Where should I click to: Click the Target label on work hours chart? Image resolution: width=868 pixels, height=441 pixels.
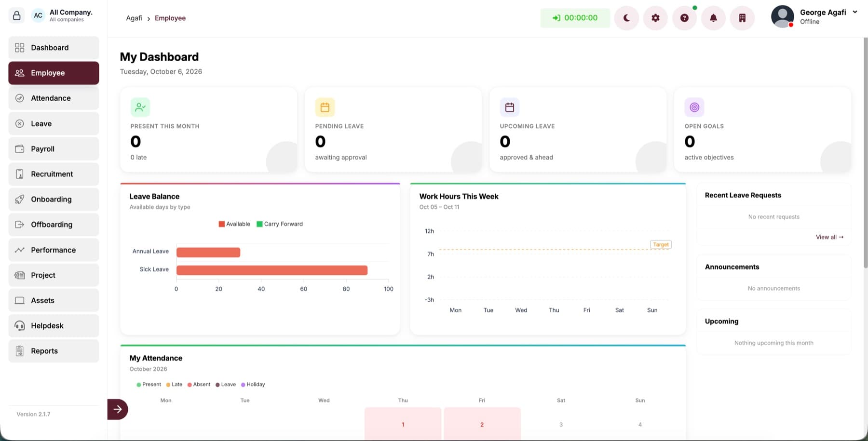tap(661, 245)
